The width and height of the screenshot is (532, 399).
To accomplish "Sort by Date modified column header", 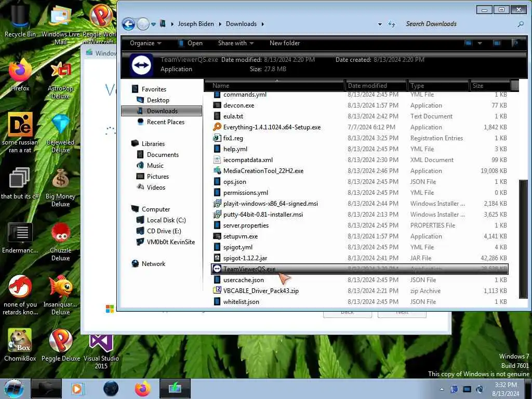I will (376, 86).
